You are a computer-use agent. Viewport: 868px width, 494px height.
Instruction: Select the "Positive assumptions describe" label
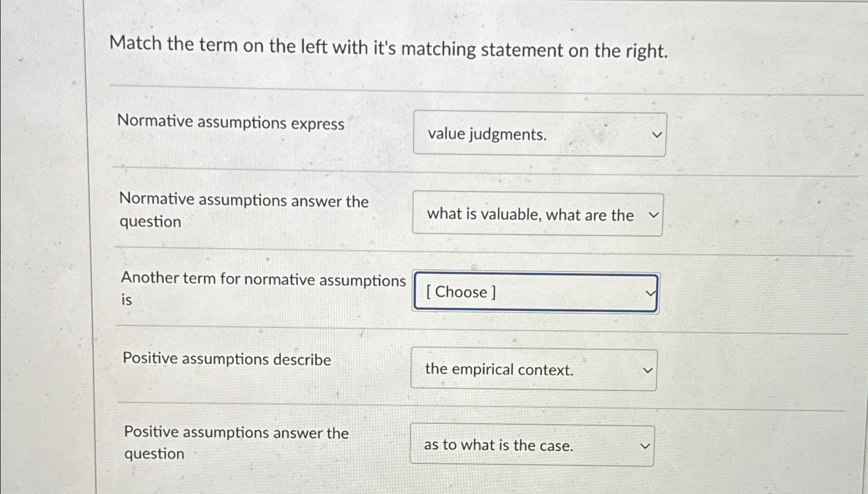[227, 360]
